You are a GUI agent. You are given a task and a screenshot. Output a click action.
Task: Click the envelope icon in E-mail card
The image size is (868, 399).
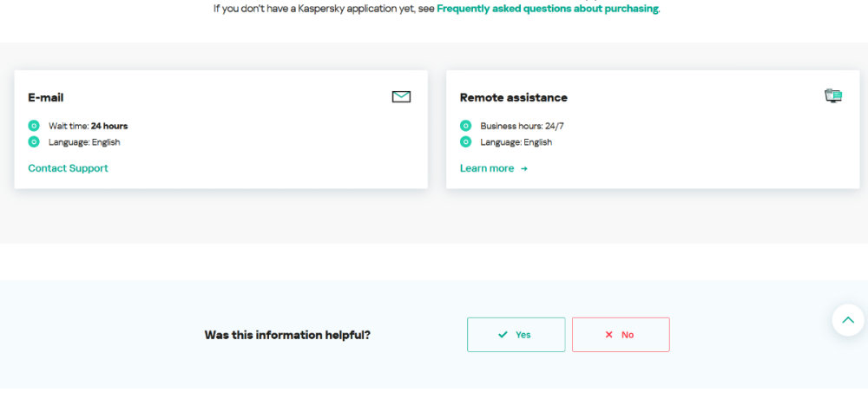(x=401, y=97)
